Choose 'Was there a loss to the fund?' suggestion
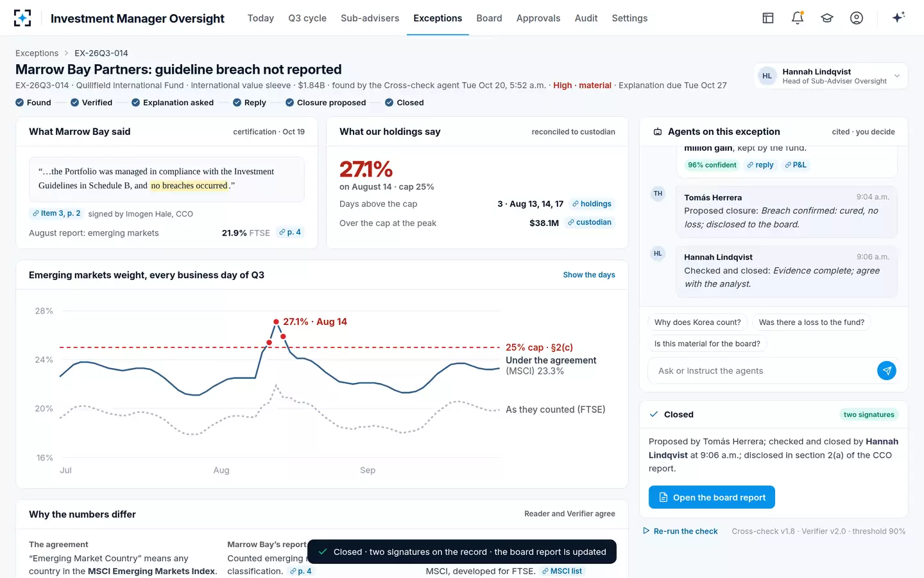The image size is (924, 578). click(811, 322)
